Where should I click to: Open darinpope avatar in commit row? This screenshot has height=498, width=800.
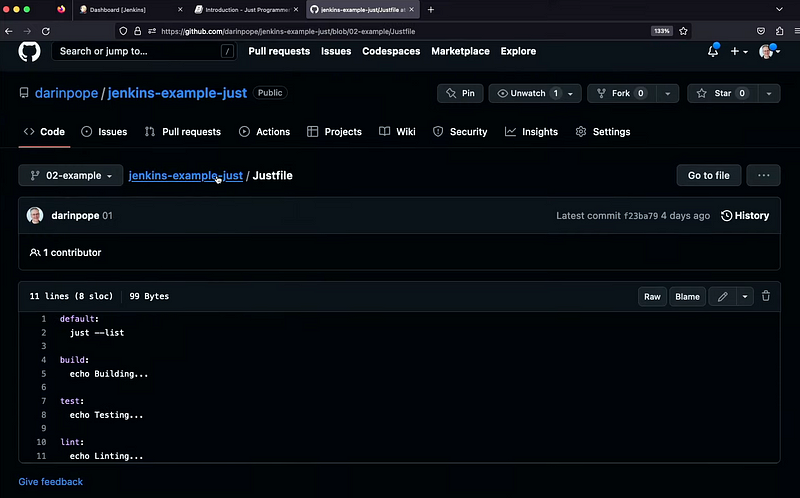(35, 215)
